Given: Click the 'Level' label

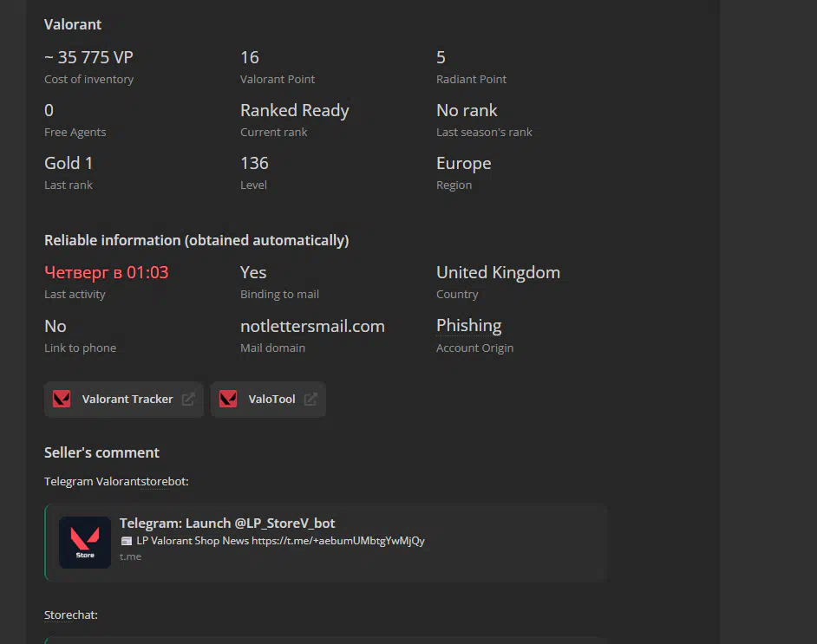Looking at the screenshot, I should [x=253, y=185].
